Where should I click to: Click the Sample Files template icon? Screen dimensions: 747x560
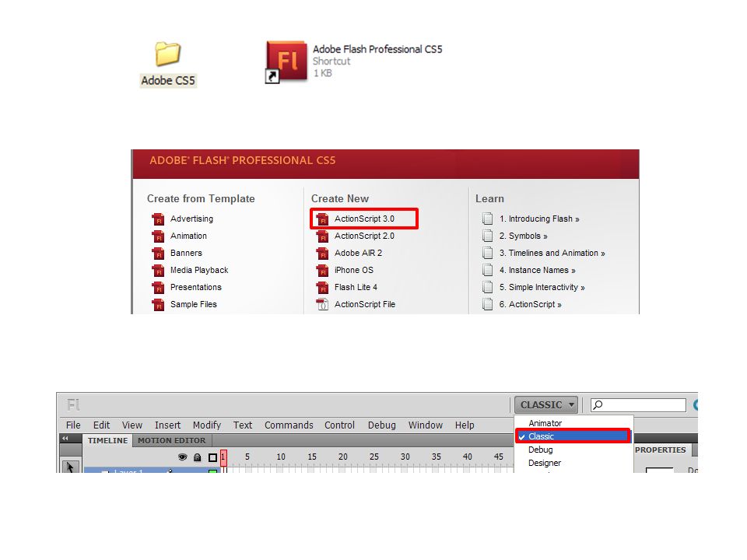(x=158, y=305)
